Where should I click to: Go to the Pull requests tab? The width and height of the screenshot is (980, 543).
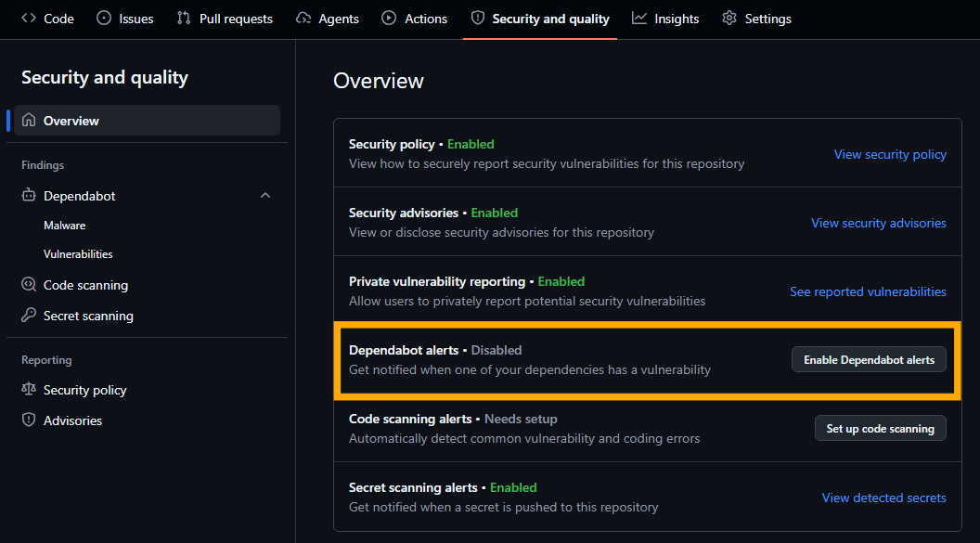(225, 19)
